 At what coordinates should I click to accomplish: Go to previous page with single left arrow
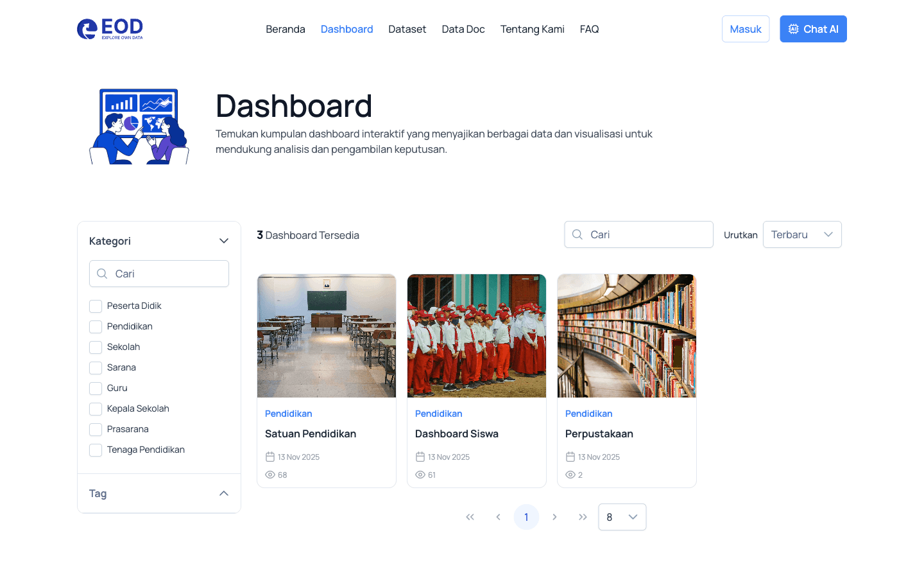(x=499, y=517)
